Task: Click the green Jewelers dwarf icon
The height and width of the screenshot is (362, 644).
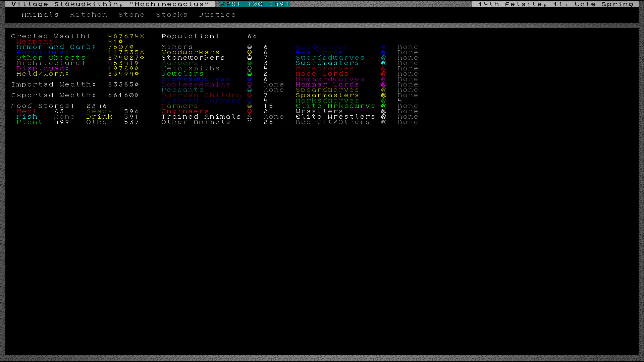Action: pos(250,74)
